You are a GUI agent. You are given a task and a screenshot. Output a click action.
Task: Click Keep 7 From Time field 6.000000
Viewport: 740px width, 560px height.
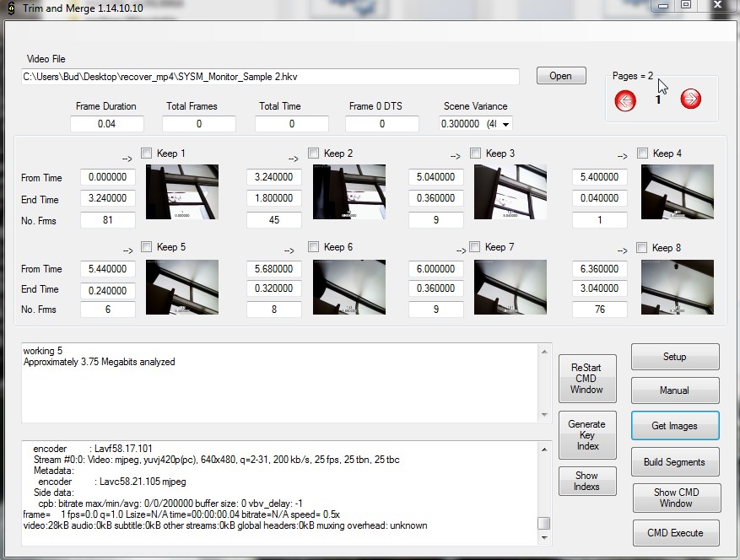coord(436,269)
